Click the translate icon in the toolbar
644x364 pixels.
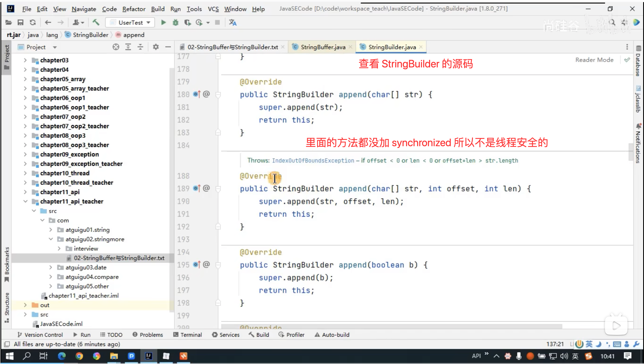tap(232, 23)
